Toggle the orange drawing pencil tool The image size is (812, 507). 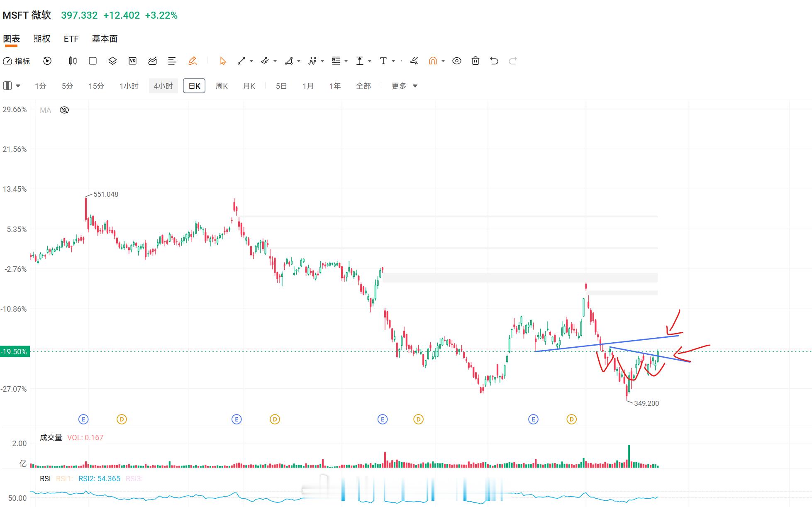pos(192,61)
